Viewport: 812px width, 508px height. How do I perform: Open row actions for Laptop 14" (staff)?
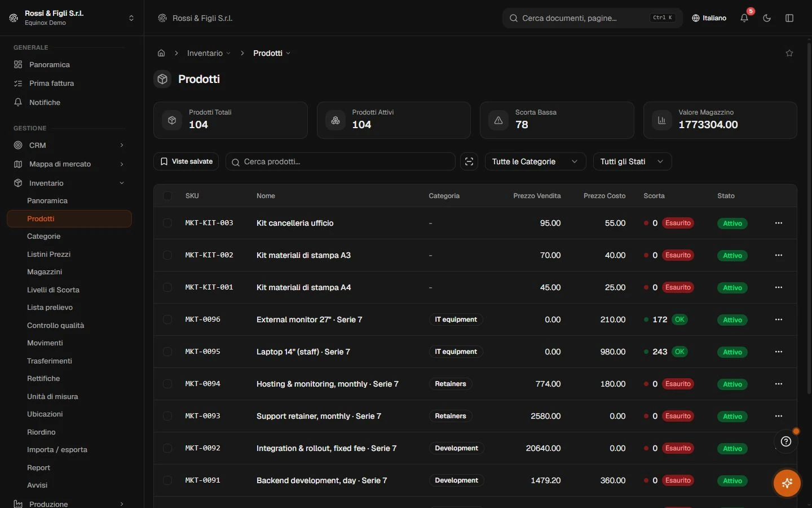click(779, 352)
